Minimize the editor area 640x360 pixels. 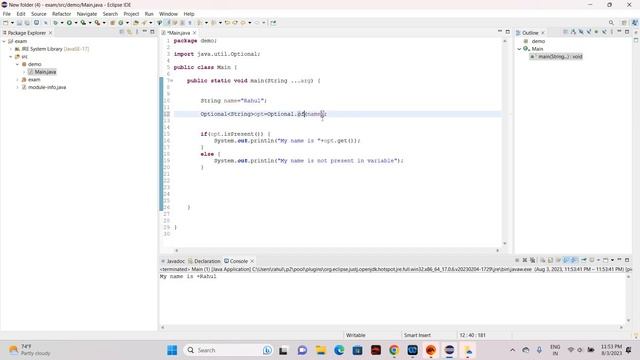click(500, 32)
